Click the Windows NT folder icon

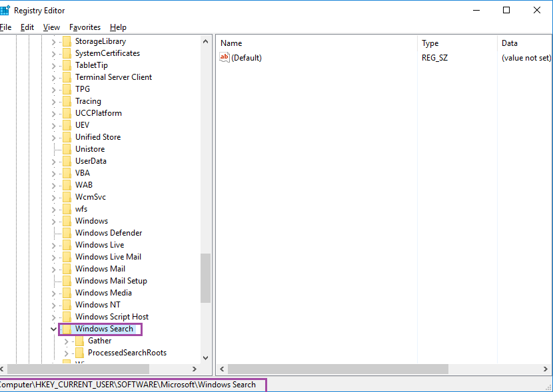coord(67,305)
